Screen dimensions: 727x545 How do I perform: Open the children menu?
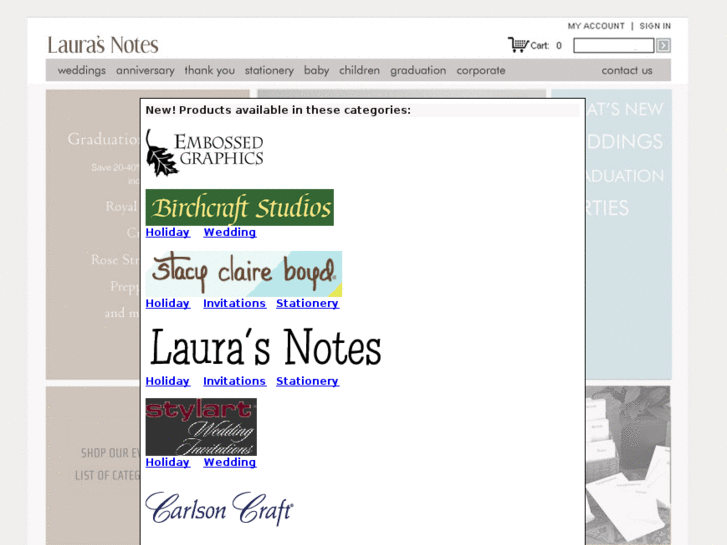tap(359, 71)
